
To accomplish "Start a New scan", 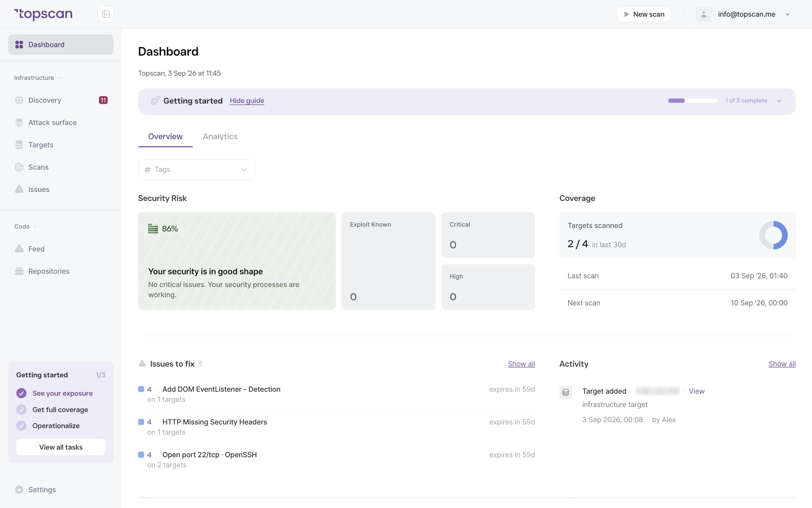I will [x=644, y=14].
